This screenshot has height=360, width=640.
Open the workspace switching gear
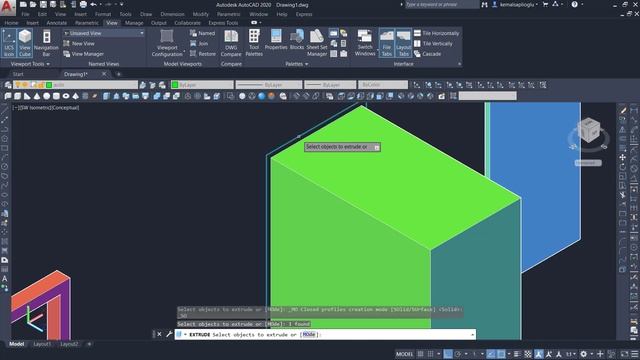(x=584, y=354)
